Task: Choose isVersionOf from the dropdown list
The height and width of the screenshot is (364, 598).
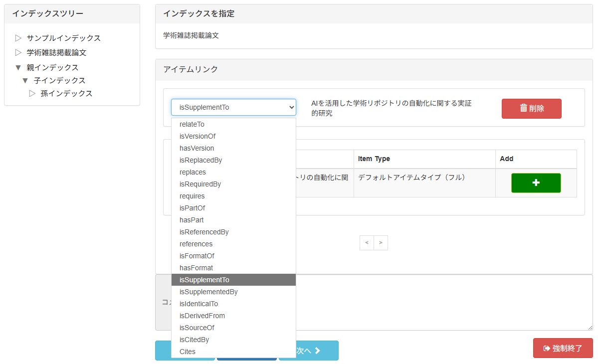Action: tap(198, 136)
